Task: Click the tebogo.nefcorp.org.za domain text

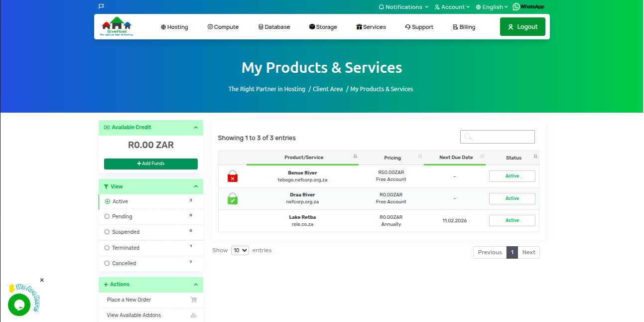Action: tap(302, 179)
